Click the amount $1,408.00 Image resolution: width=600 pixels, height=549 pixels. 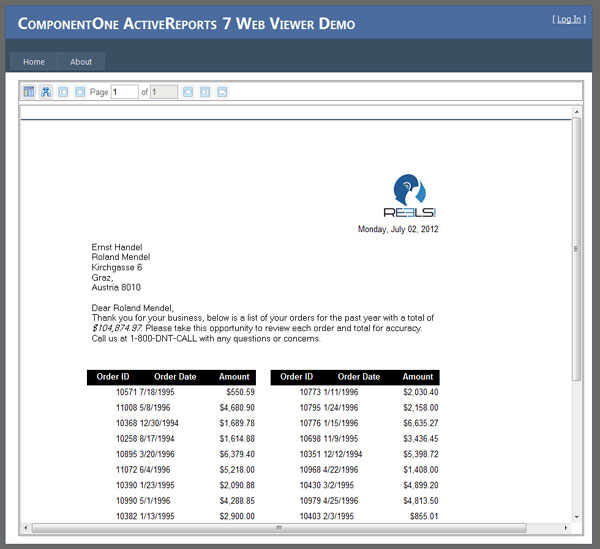click(x=421, y=470)
